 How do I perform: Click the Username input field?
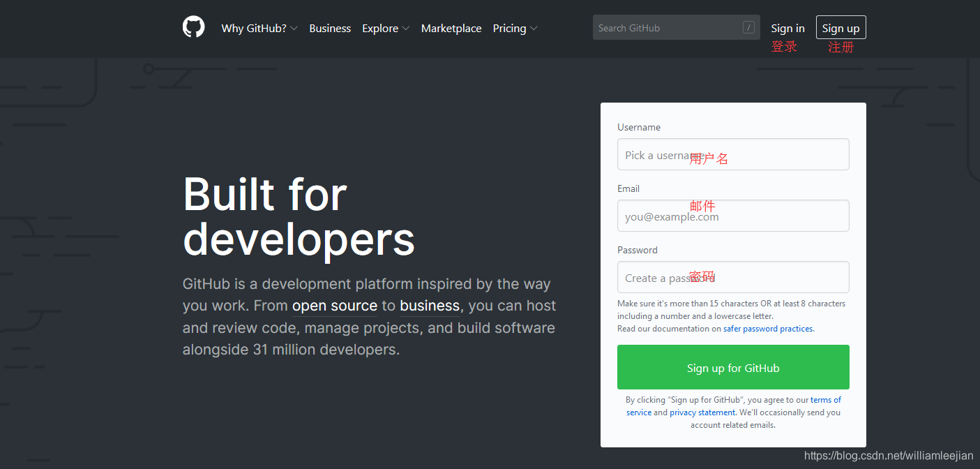(733, 154)
